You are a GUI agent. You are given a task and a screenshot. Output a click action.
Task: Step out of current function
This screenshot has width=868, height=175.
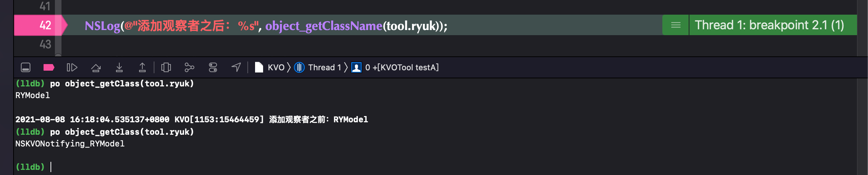tap(142, 67)
